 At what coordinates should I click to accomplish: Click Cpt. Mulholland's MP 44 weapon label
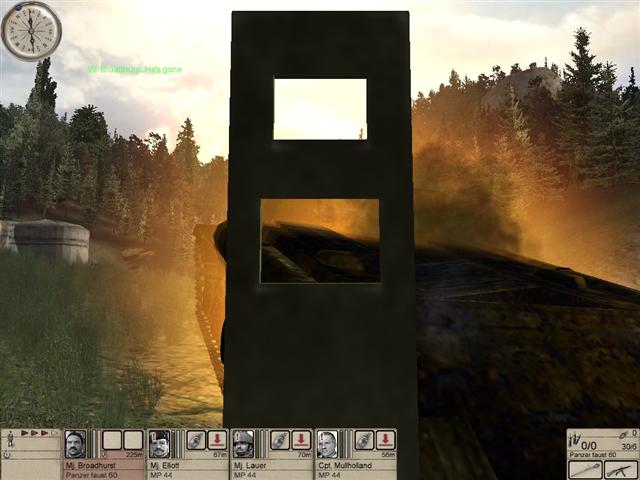click(x=329, y=476)
